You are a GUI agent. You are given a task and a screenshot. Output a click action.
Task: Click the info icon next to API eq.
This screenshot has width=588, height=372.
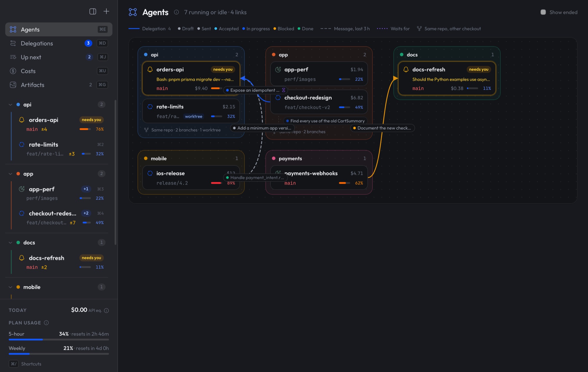(106, 310)
